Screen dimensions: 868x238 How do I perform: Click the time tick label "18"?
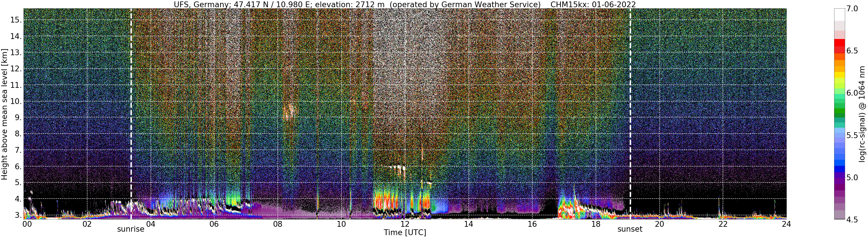[x=596, y=224]
